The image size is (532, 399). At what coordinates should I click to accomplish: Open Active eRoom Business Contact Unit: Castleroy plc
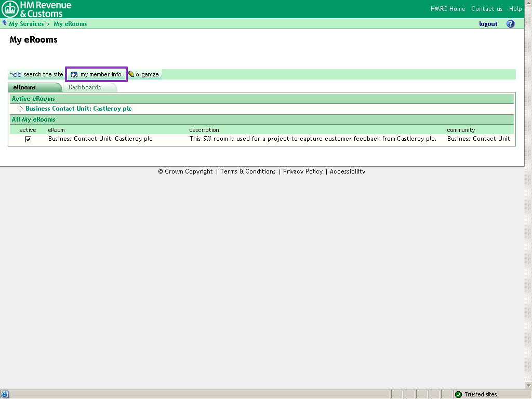(x=78, y=109)
